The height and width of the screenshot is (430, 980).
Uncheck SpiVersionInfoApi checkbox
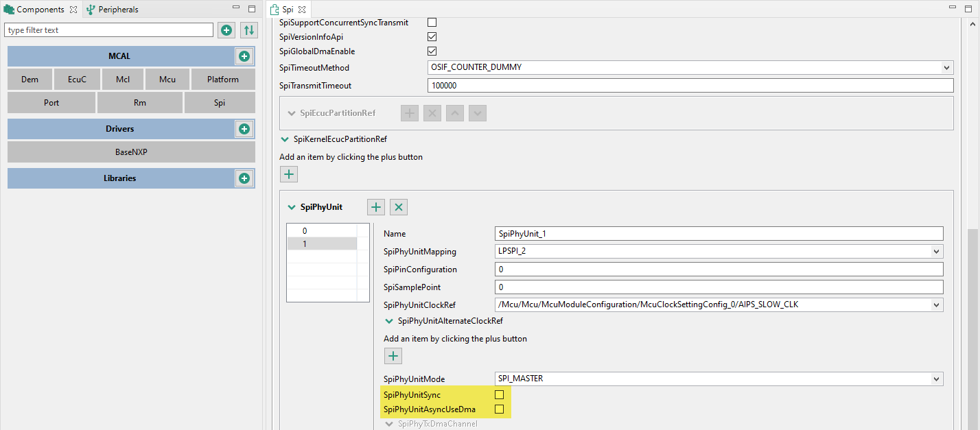point(432,37)
